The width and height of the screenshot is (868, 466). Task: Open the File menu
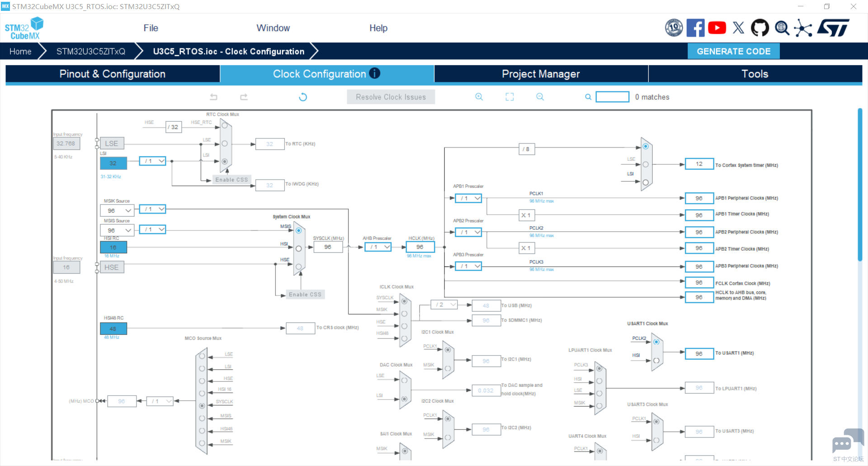click(x=151, y=28)
